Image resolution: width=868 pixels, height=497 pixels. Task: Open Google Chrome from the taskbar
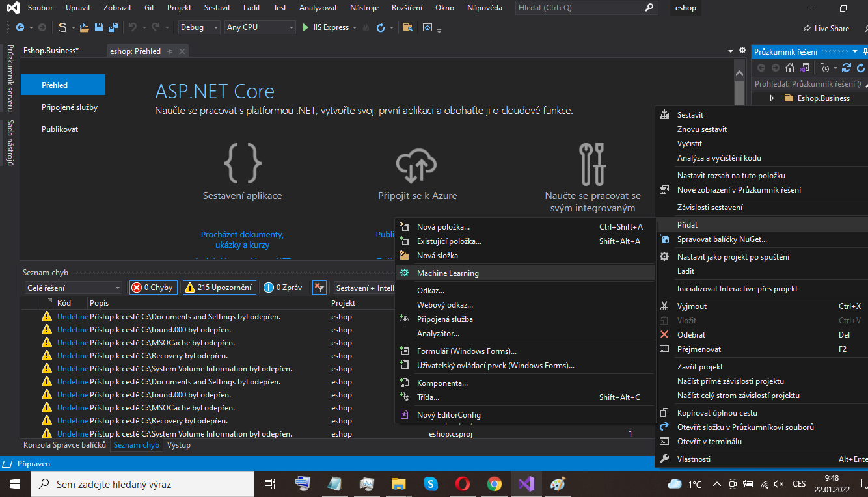495,484
